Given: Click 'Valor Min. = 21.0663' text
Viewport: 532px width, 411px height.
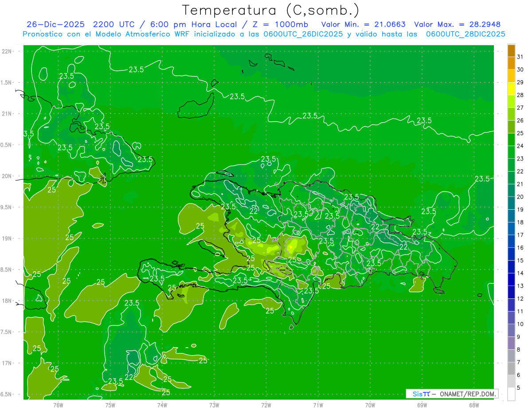Looking at the screenshot, I should pyautogui.click(x=364, y=24).
